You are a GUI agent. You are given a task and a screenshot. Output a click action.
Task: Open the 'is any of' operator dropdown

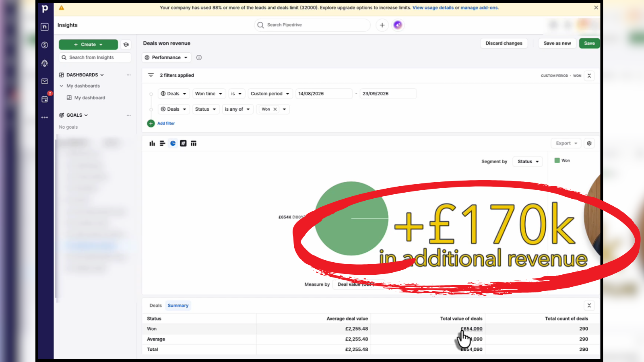pos(237,109)
